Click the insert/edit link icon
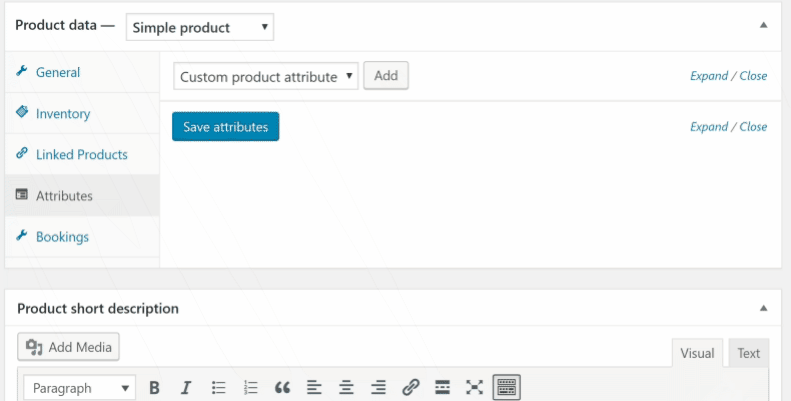The width and height of the screenshot is (791, 401). point(410,388)
